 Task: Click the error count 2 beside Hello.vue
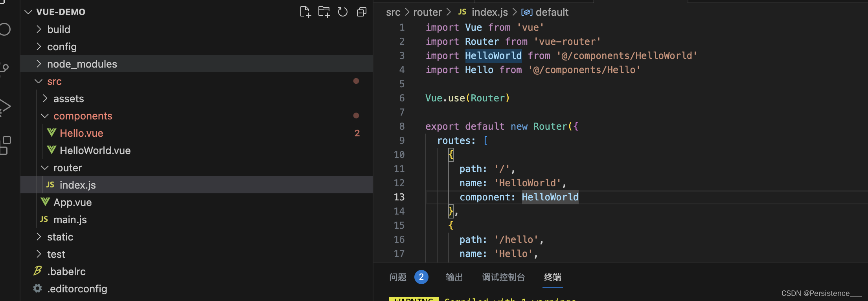[x=357, y=133]
